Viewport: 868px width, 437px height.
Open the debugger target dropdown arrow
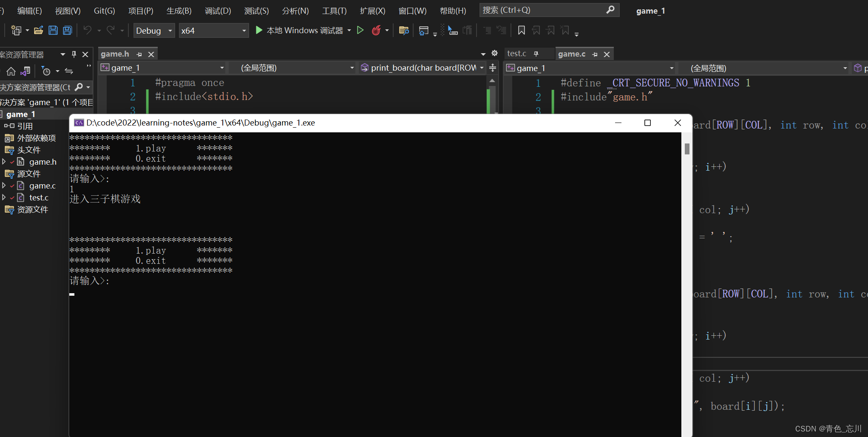pyautogui.click(x=349, y=30)
